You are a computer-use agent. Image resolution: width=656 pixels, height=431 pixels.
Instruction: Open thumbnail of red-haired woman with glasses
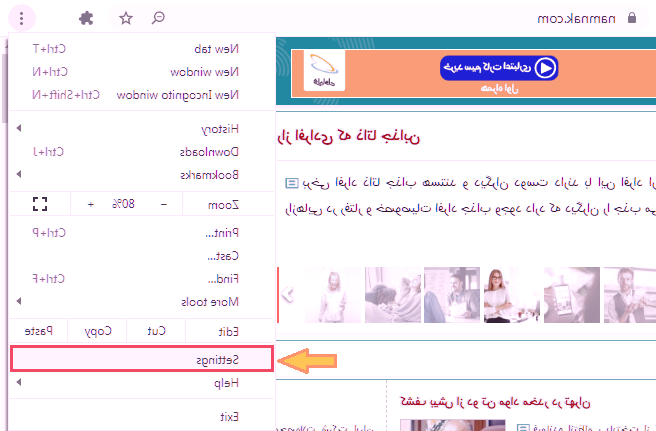tap(512, 295)
